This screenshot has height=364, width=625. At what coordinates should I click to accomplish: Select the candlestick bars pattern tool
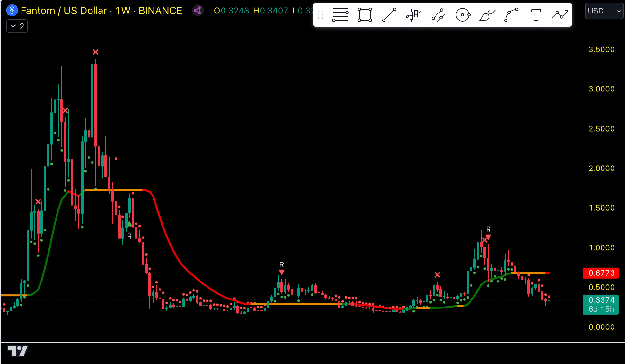(x=414, y=15)
